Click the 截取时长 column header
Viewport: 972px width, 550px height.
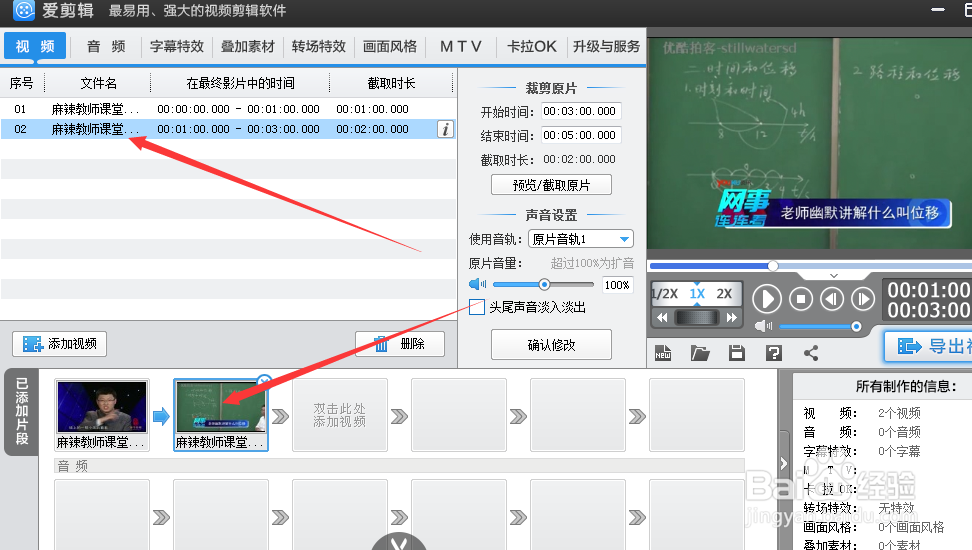(391, 83)
